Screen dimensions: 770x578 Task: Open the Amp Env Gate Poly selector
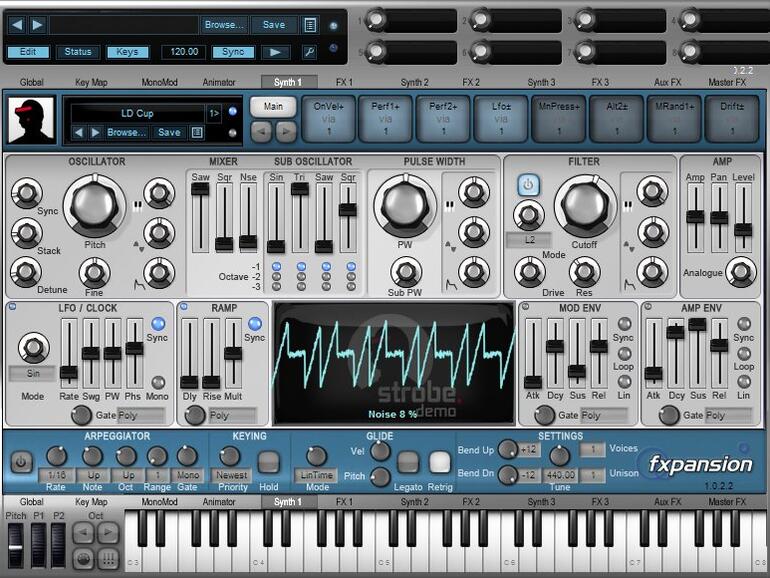pos(728,415)
